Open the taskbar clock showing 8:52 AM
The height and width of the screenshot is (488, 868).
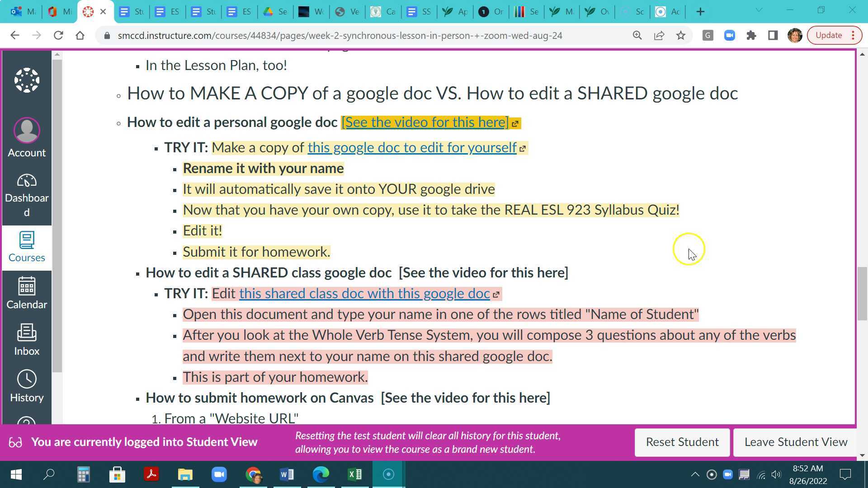(808, 474)
